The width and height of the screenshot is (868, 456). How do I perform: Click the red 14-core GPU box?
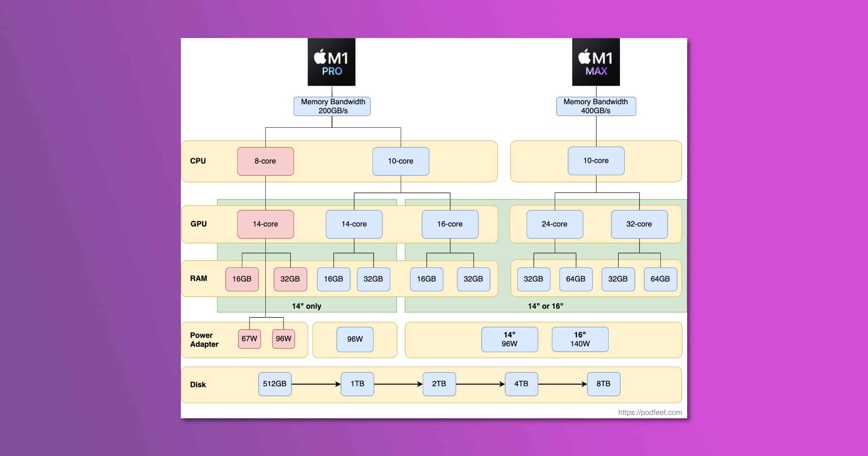(265, 224)
